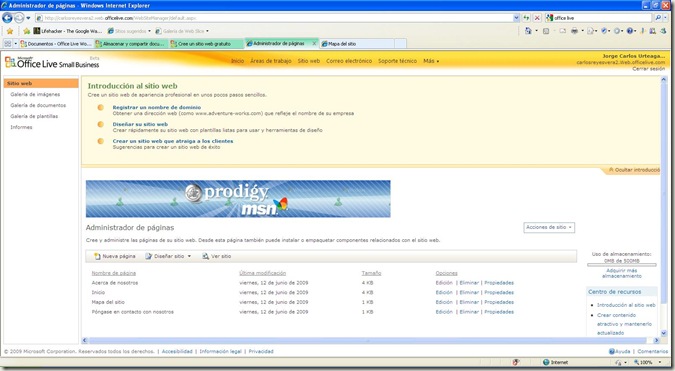
Task: Open the Quick Tabs grid icon
Action: pos(7,43)
